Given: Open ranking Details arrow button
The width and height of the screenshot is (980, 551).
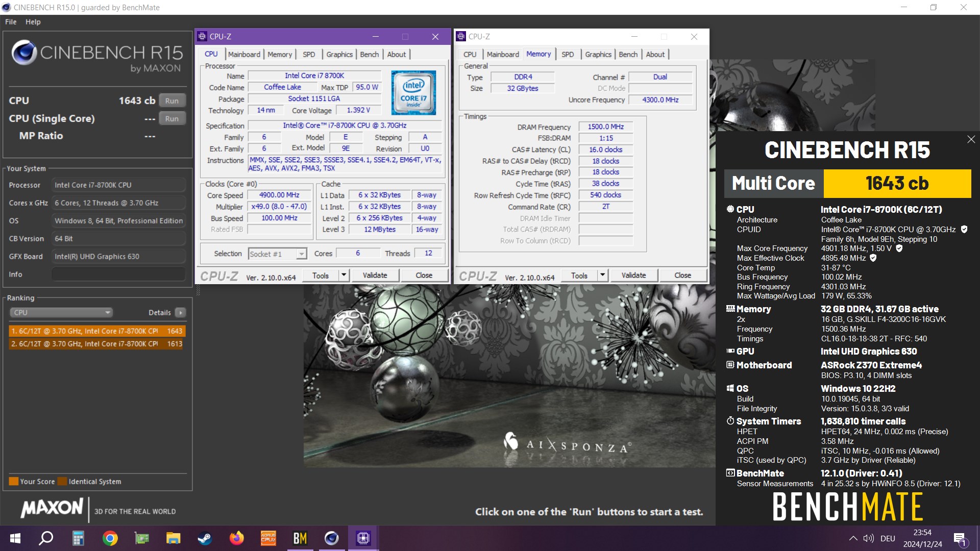Looking at the screenshot, I should tap(180, 312).
